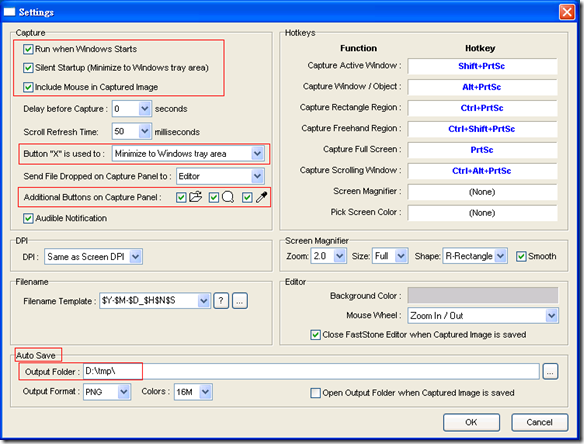The height and width of the screenshot is (444, 584).
Task: Click the Screen Magnifier hotkey field
Action: click(482, 192)
